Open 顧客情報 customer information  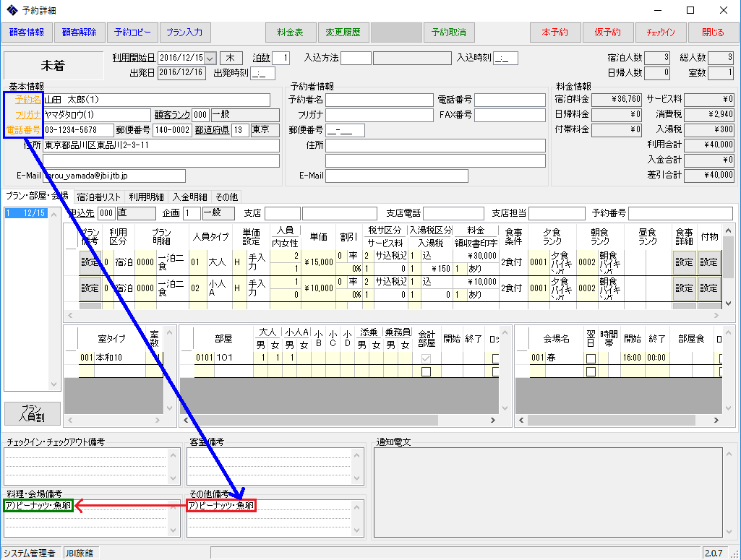click(x=27, y=33)
